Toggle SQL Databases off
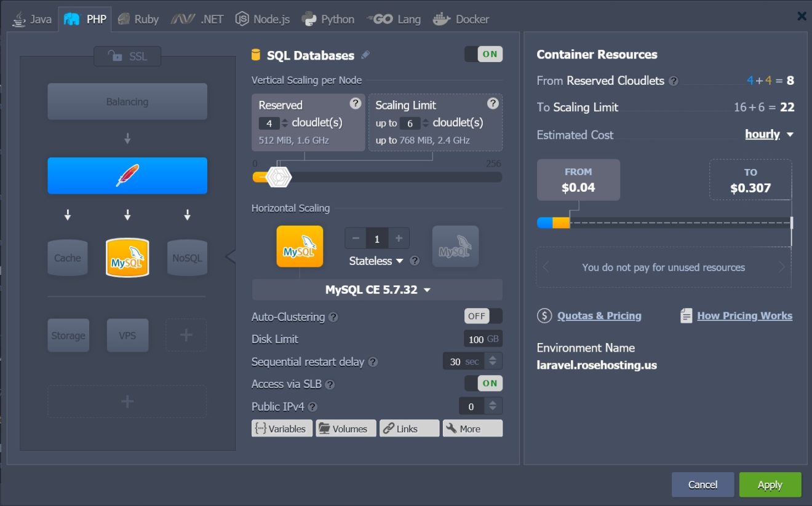 (484, 53)
